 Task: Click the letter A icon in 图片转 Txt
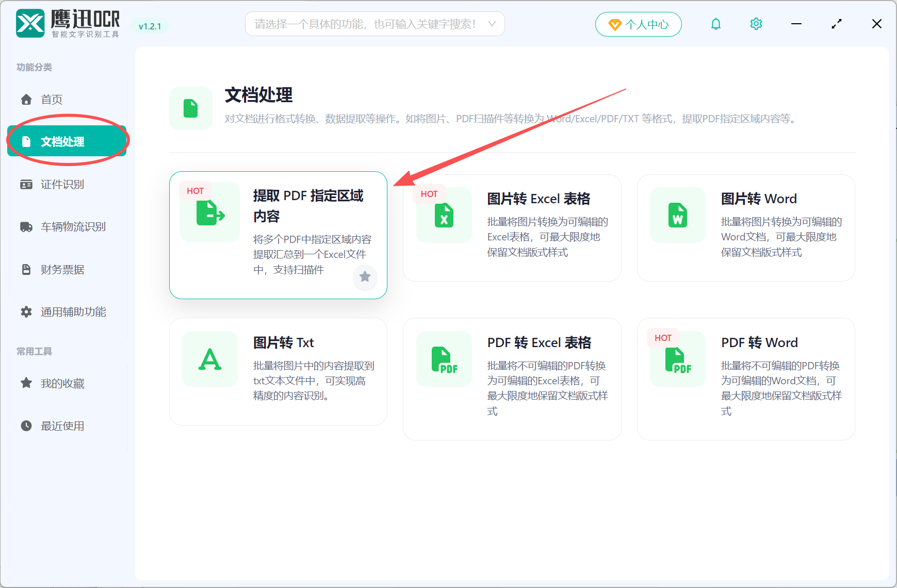[210, 359]
